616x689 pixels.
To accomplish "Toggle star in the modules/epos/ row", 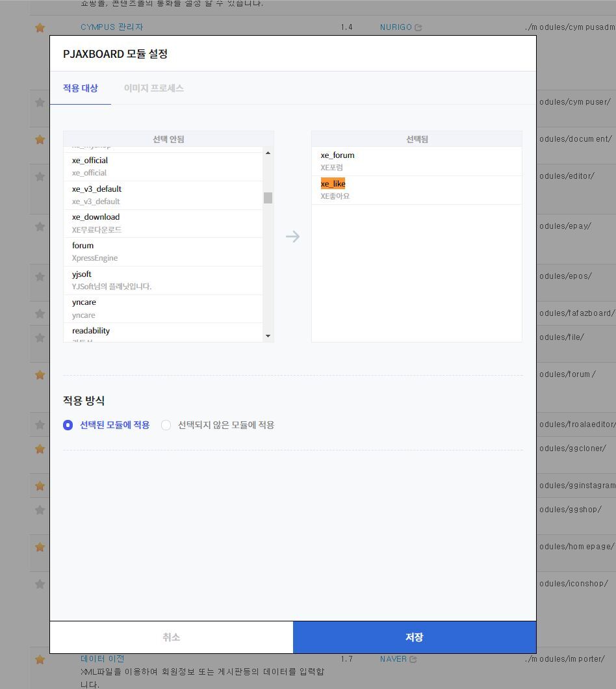I will coord(40,276).
